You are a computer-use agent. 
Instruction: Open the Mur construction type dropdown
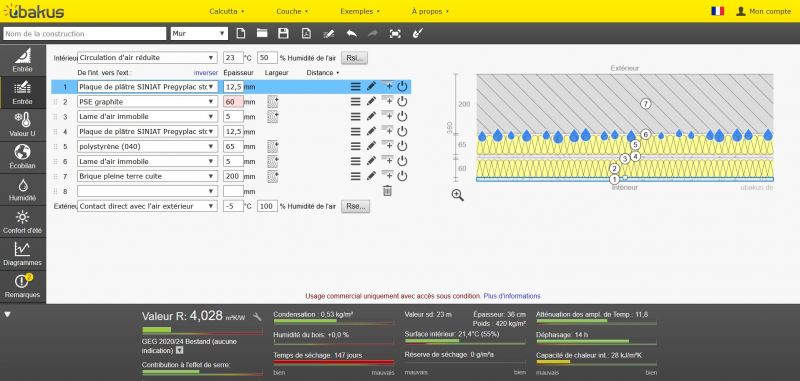pyautogui.click(x=199, y=34)
